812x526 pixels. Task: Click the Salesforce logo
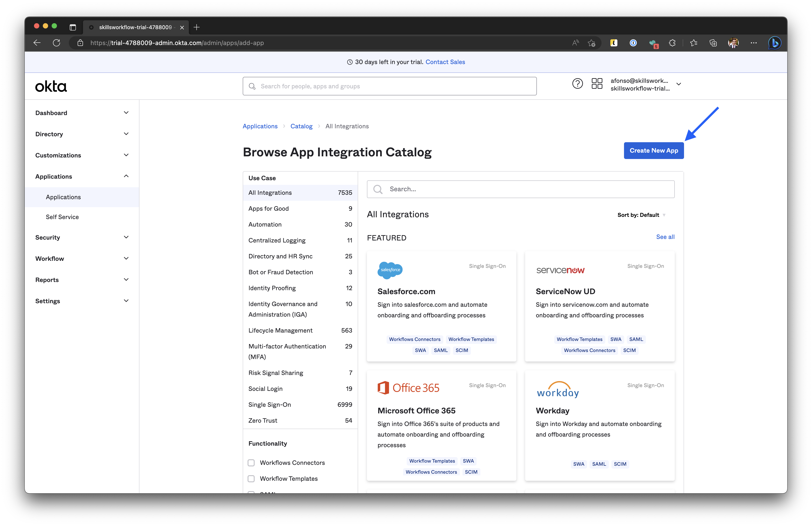click(x=390, y=270)
